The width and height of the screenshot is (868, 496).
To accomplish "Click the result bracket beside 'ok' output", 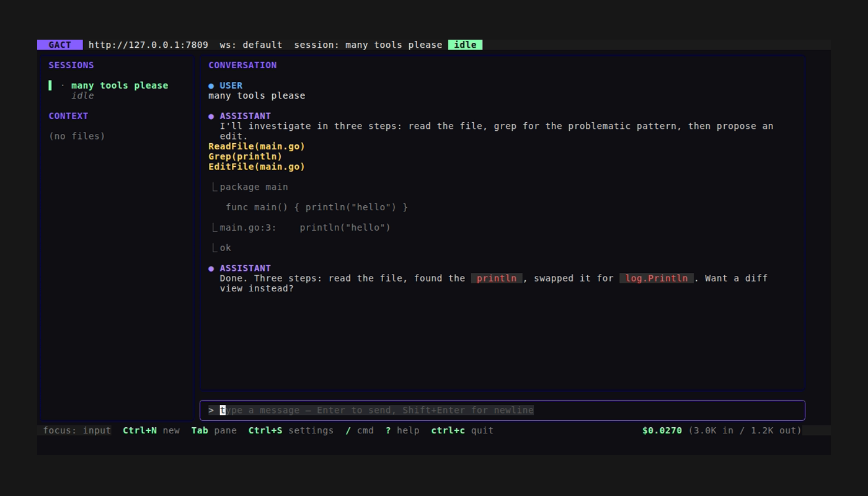I will (x=215, y=248).
